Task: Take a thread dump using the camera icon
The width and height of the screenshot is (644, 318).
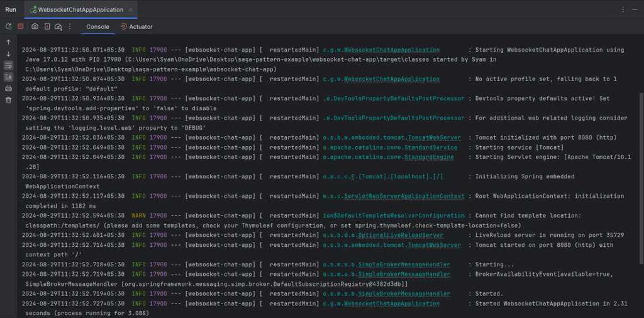Action: pyautogui.click(x=35, y=26)
